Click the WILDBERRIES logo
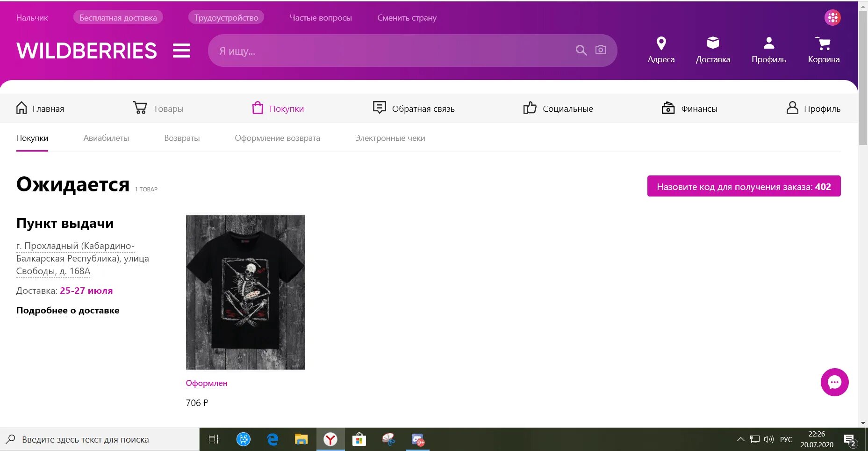868x451 pixels. point(86,51)
